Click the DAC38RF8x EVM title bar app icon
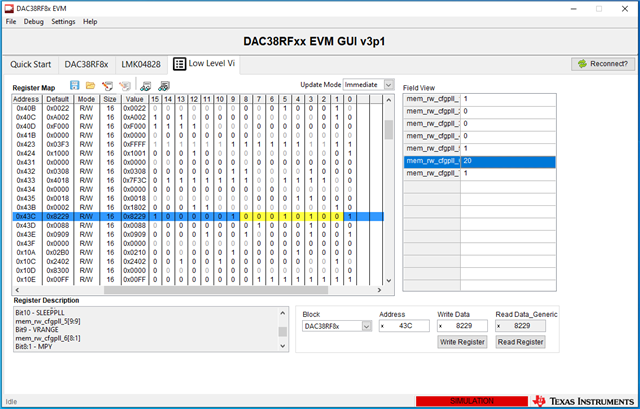The image size is (640, 409). click(9, 9)
